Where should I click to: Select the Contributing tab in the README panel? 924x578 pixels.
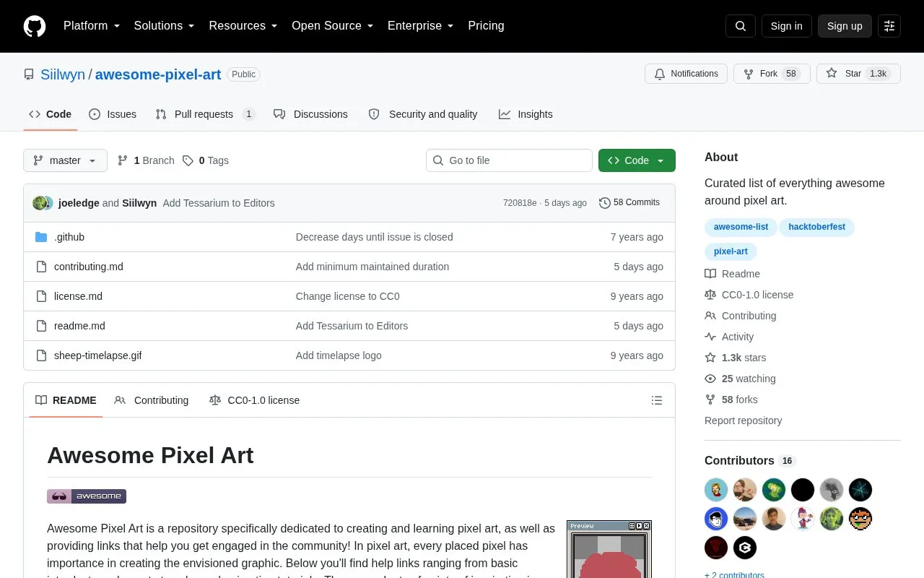click(x=152, y=400)
